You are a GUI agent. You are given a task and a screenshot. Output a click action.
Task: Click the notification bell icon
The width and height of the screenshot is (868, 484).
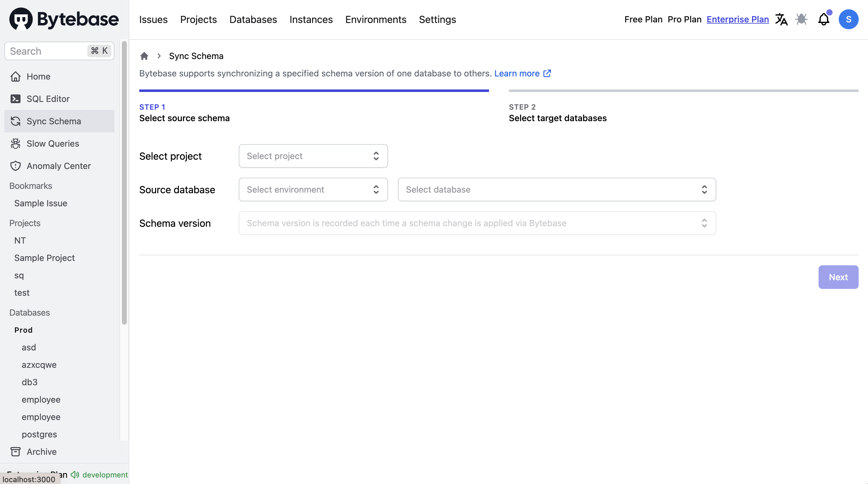coord(823,19)
